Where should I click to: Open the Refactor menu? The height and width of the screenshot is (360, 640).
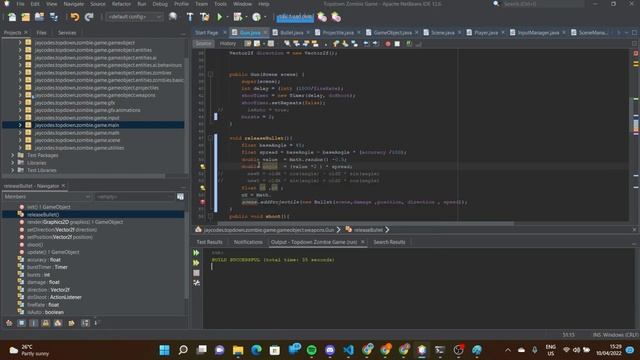pos(121,4)
